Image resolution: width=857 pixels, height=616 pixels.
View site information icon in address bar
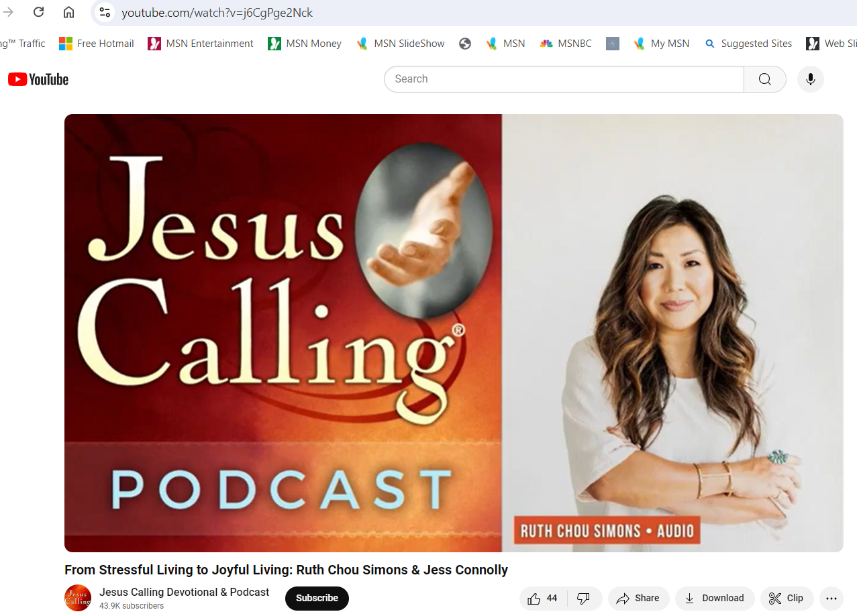104,12
